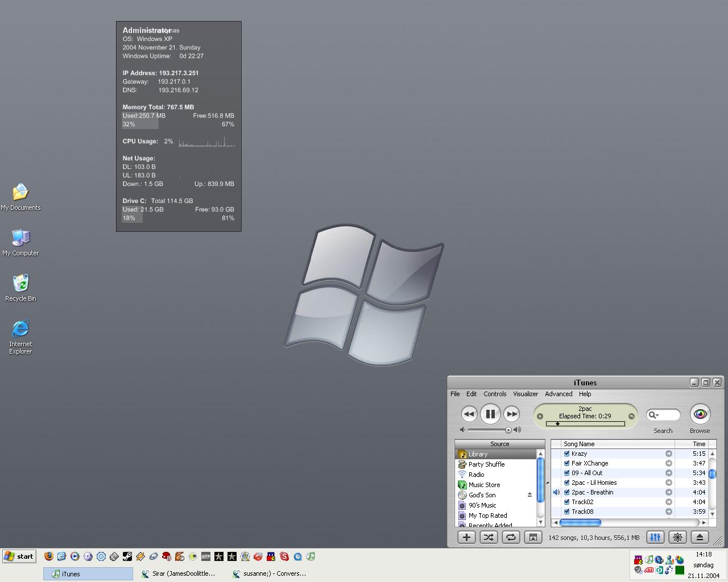Click left arrow in iTunes display

tap(540, 416)
